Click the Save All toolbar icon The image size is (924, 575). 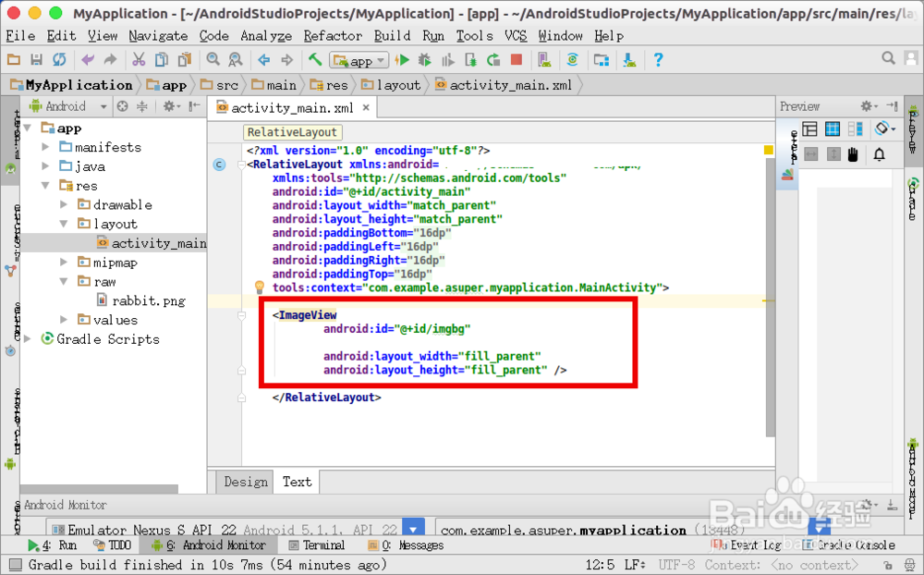pos(37,59)
